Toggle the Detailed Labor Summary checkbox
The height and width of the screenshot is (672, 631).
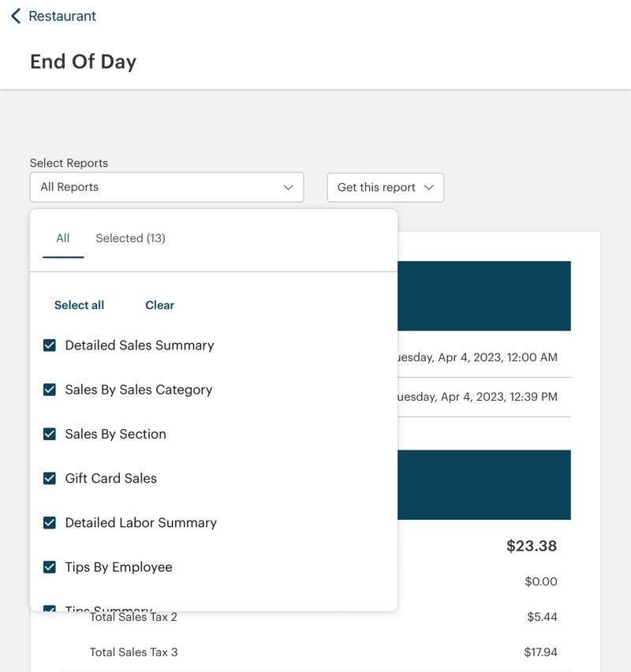[50, 523]
